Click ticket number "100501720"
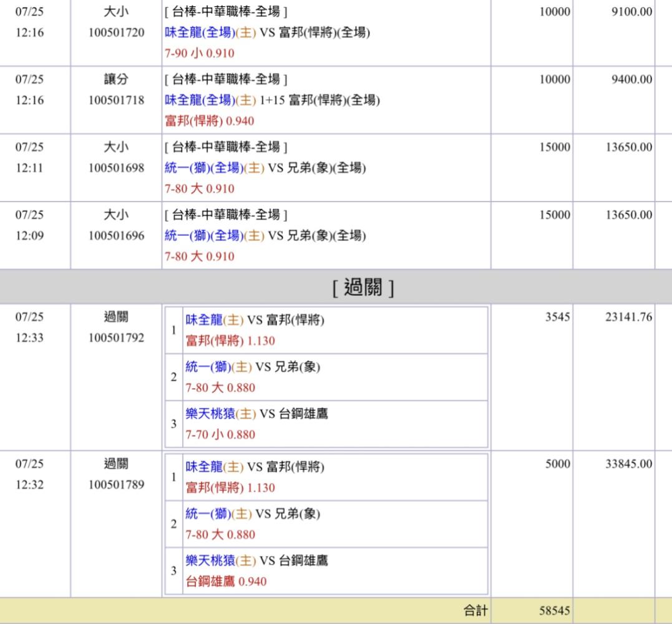 click(x=116, y=32)
